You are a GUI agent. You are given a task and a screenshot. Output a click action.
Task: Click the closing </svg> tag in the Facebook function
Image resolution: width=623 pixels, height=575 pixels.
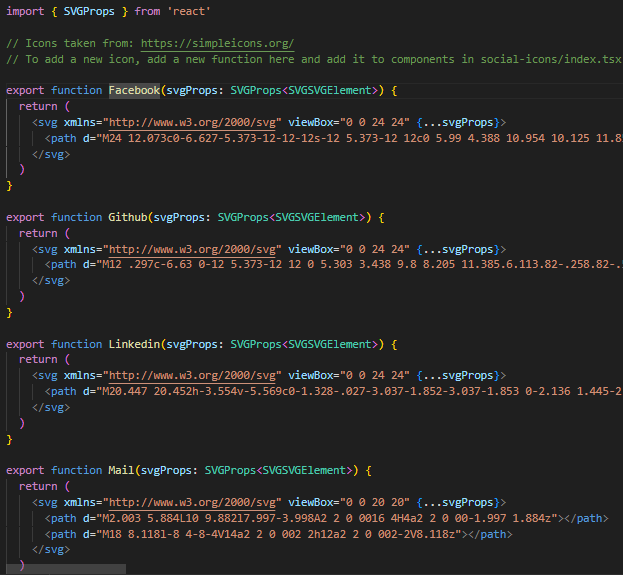click(x=51, y=154)
